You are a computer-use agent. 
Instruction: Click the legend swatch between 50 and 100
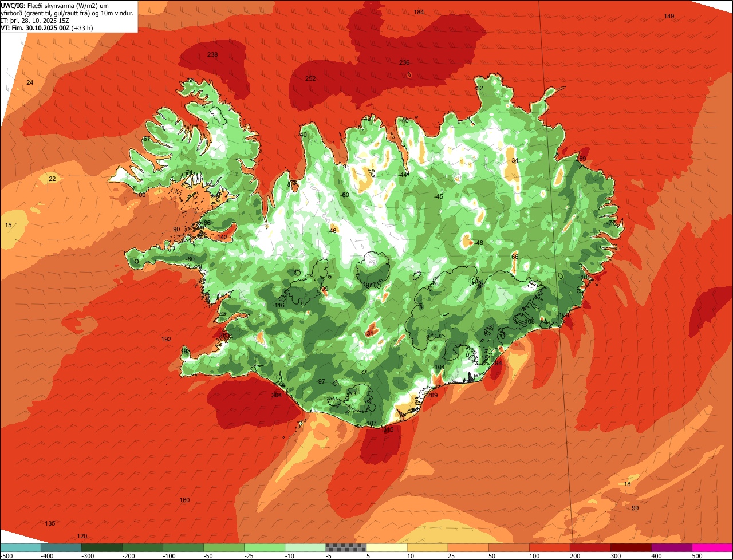pos(509,547)
